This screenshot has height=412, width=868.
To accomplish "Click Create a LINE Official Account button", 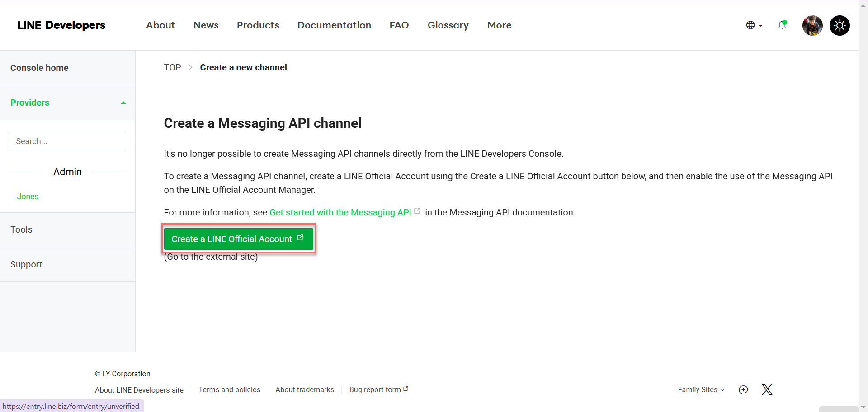I will 238,239.
